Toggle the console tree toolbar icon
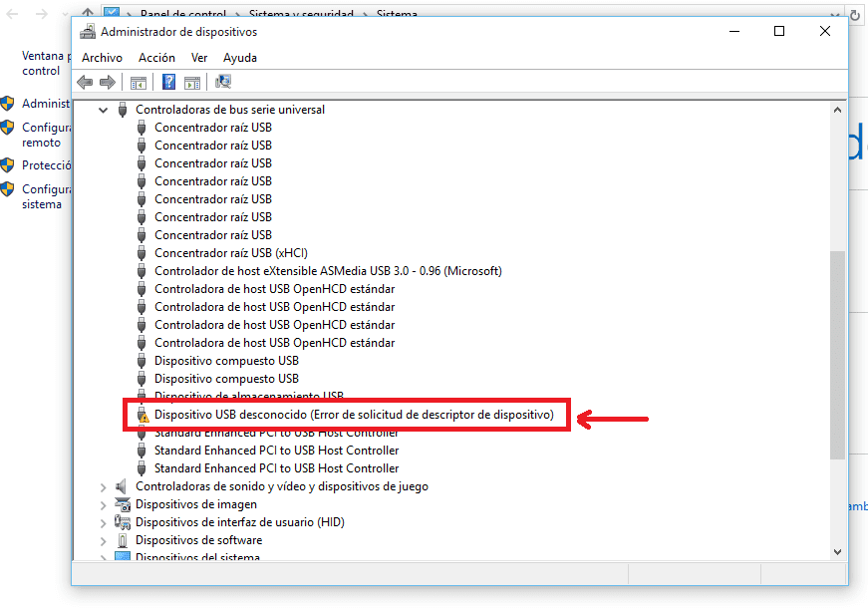The width and height of the screenshot is (868, 608). click(x=139, y=83)
